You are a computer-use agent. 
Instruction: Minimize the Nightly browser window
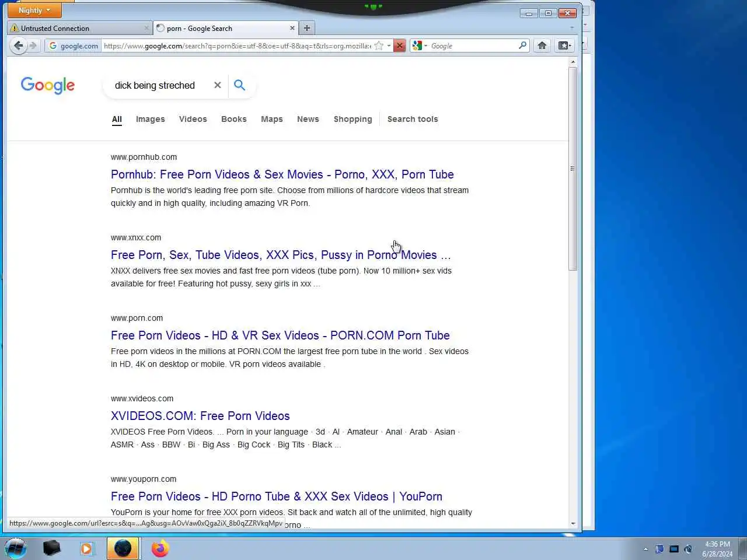coord(529,13)
